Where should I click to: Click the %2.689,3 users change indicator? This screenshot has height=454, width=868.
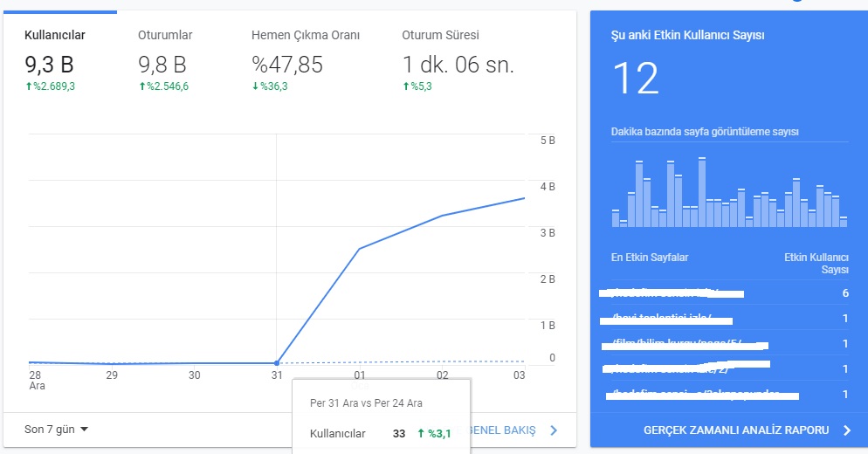(50, 86)
